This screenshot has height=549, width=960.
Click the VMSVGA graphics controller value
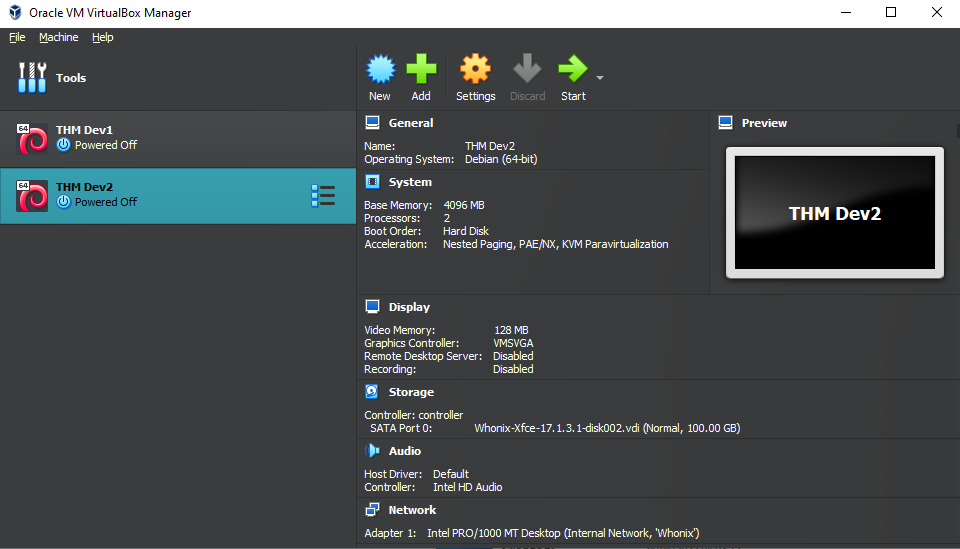coord(513,343)
